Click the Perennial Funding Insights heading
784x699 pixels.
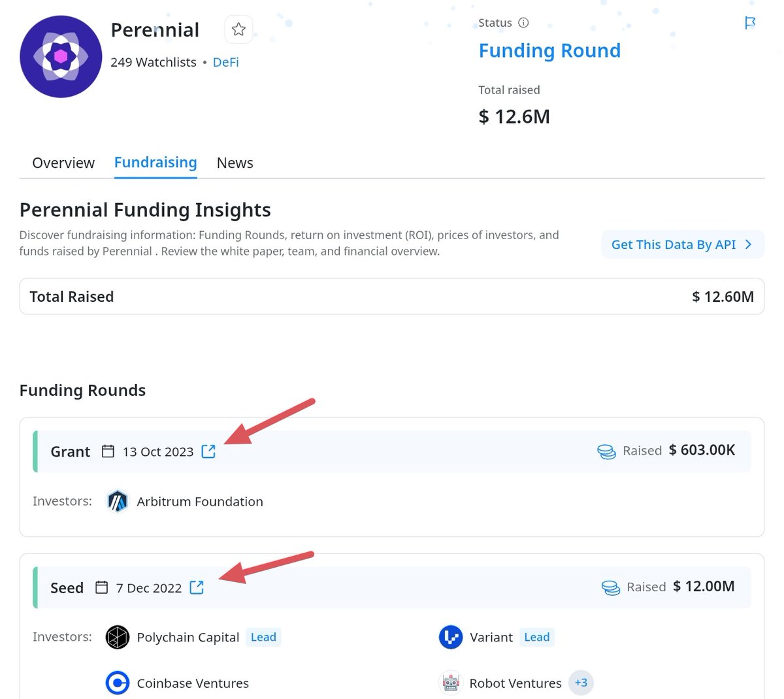145,210
